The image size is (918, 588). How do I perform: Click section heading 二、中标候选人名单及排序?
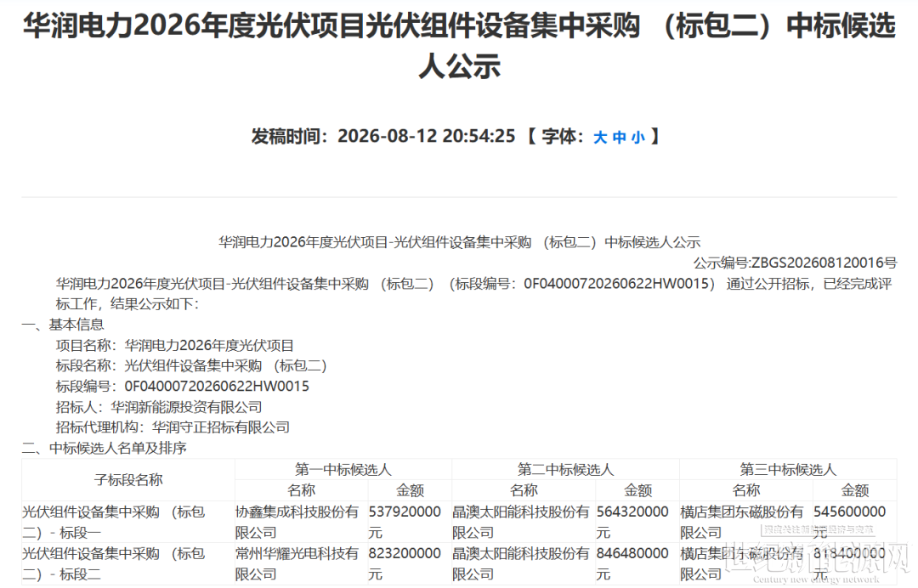click(x=105, y=448)
